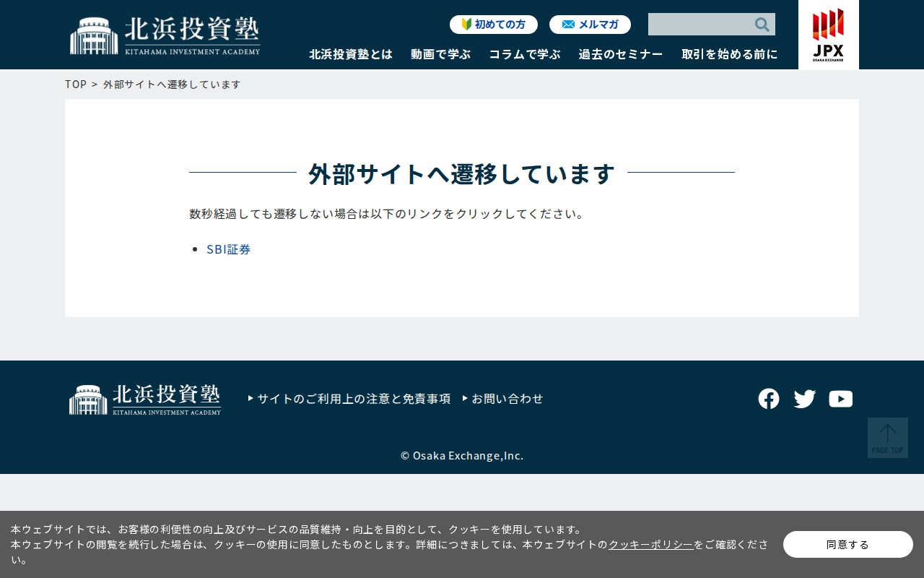This screenshot has height=578, width=924.
Task: Open the JPX Osaka Exchange logo link
Action: click(x=828, y=35)
